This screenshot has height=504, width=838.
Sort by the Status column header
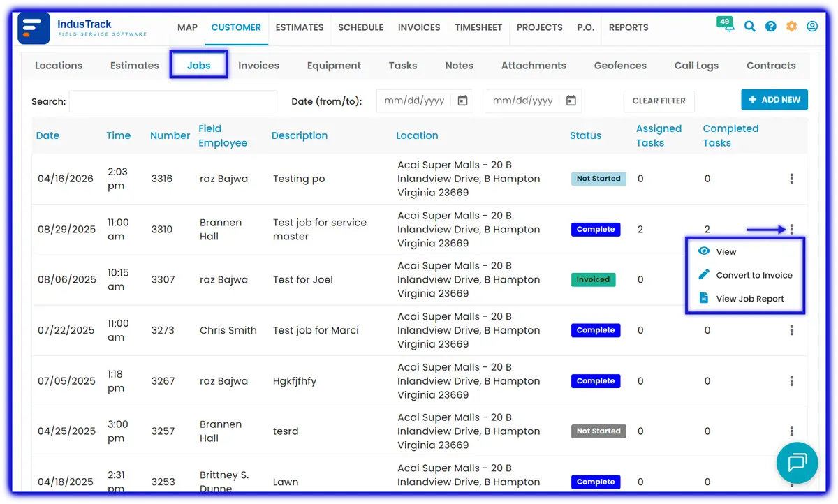point(585,135)
